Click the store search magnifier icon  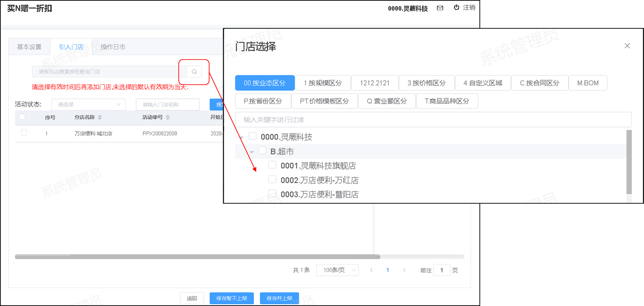coord(194,72)
